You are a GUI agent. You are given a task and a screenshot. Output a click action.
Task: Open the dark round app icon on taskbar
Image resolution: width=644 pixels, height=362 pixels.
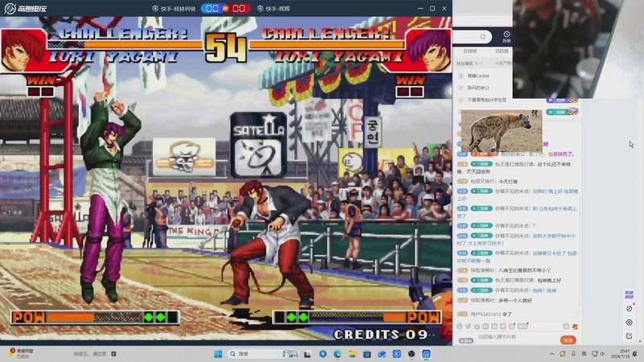coord(411,354)
